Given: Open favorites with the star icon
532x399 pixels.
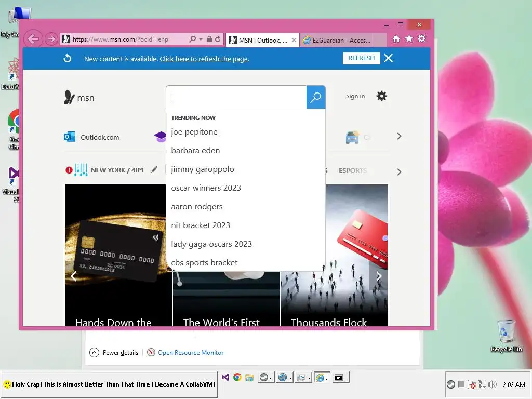Looking at the screenshot, I should [x=409, y=38].
